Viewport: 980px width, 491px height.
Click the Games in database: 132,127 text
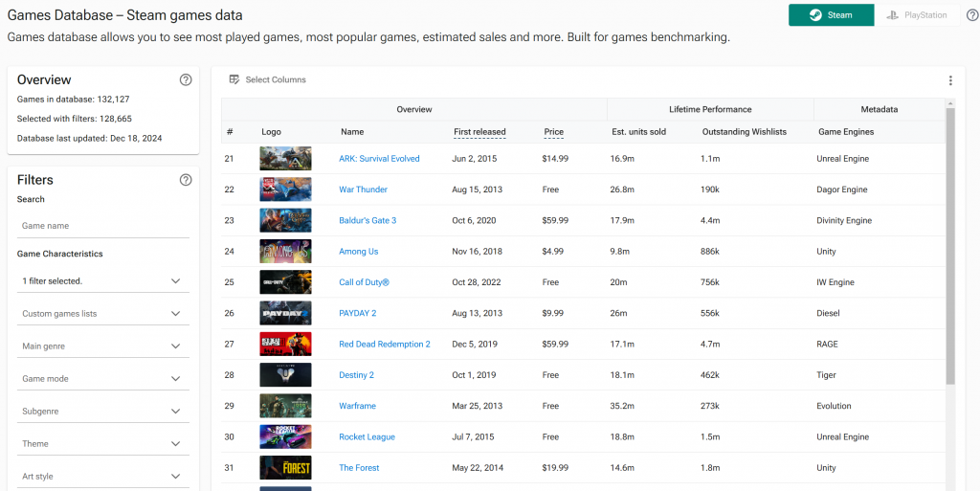coord(73,99)
